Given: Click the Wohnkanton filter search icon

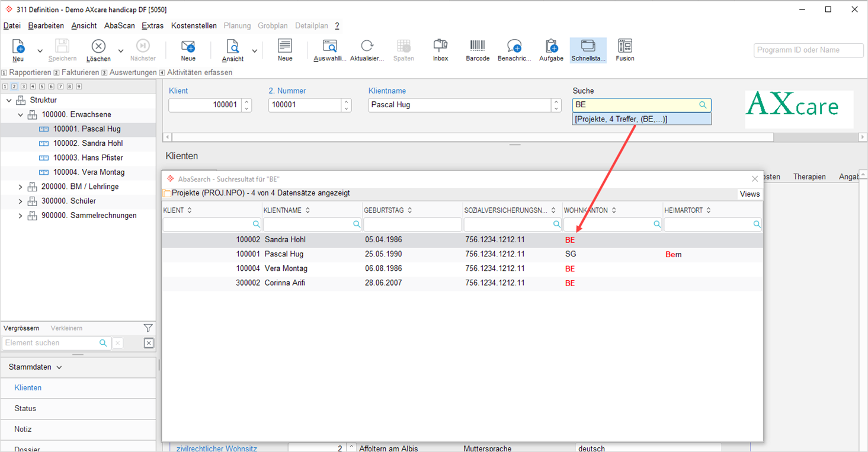Looking at the screenshot, I should click(657, 225).
